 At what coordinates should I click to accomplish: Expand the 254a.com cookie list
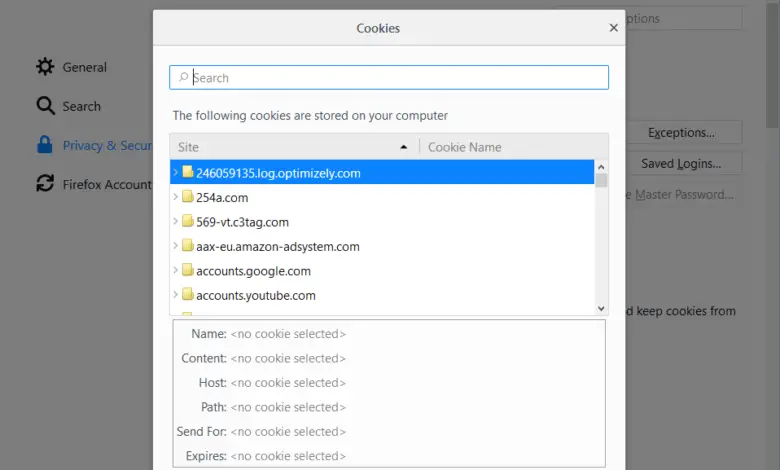coord(176,197)
